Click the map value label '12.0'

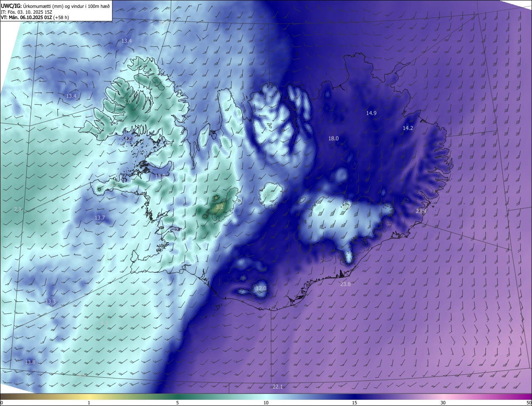(261, 289)
